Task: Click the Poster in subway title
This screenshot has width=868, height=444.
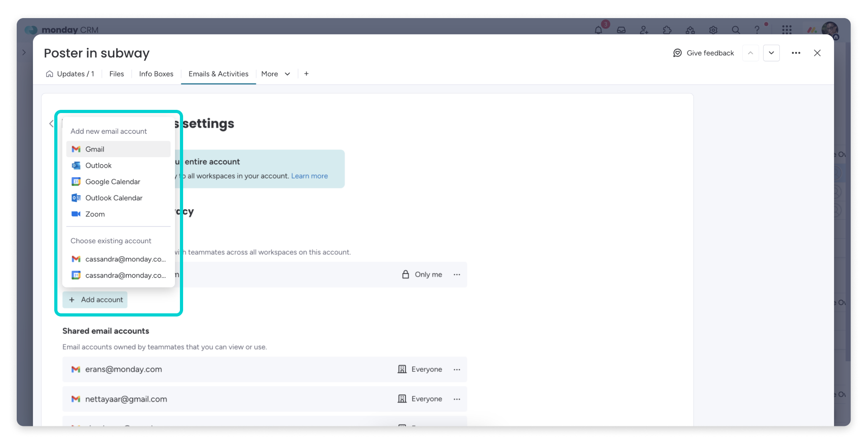Action: tap(97, 53)
